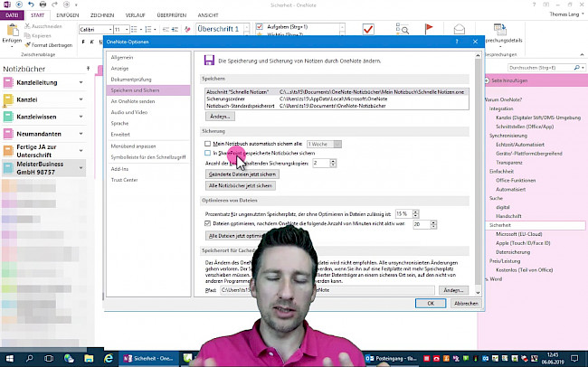This screenshot has height=367, width=588.
Task: Click the Einfügen paste clipboard icon
Action: tap(12, 31)
